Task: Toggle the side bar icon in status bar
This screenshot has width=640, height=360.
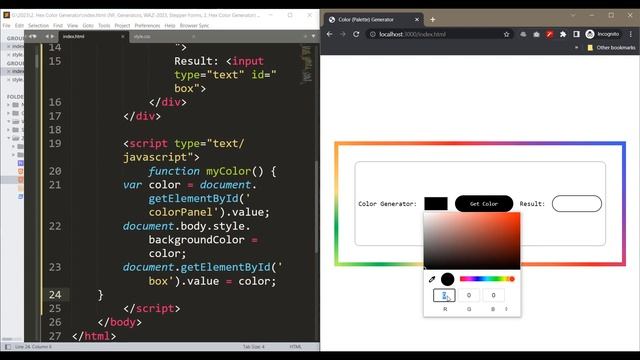Action: [8, 347]
